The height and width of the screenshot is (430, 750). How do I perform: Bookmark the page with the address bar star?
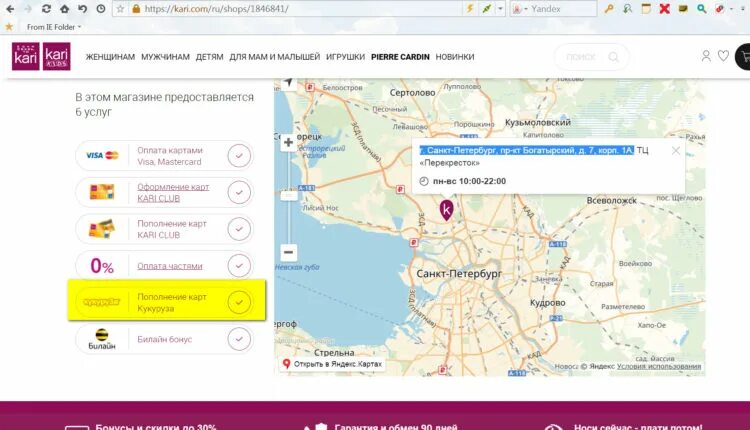click(x=121, y=9)
